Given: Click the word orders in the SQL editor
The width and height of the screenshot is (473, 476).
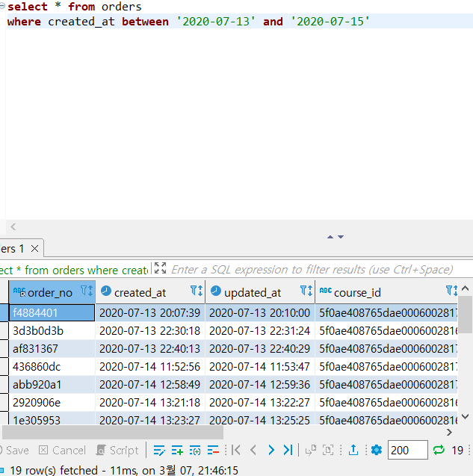Looking at the screenshot, I should click(122, 7).
